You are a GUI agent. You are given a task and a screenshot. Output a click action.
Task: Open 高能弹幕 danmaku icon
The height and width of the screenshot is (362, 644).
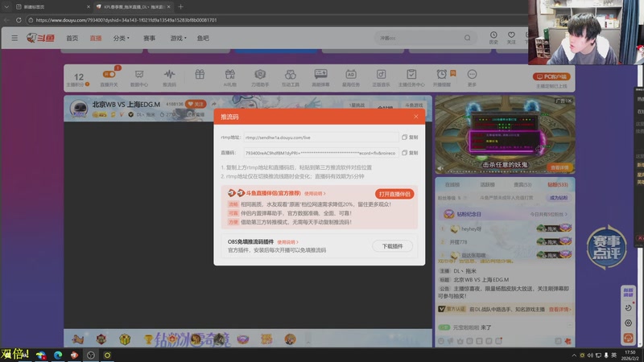click(320, 74)
